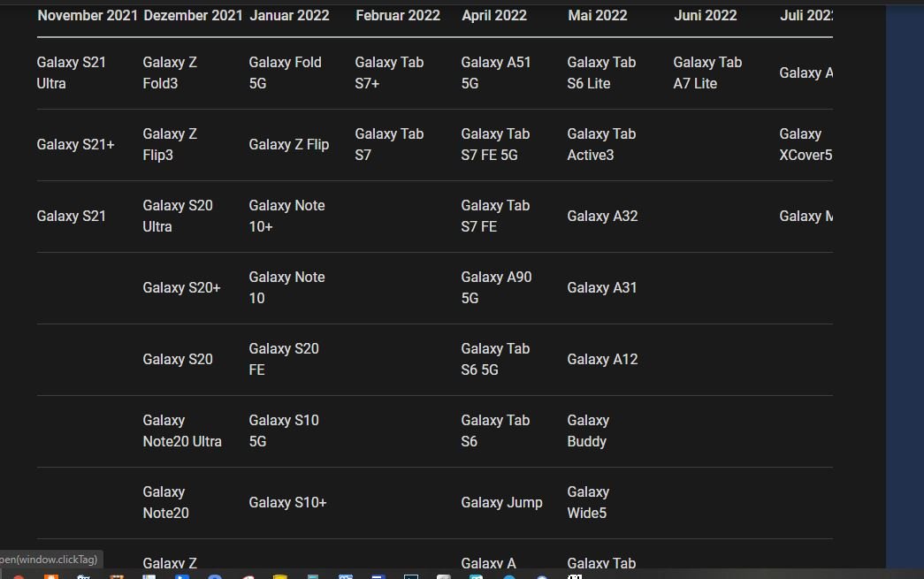This screenshot has width=924, height=579.
Task: Select the "Galaxy S10+" cell
Action: coord(287,502)
